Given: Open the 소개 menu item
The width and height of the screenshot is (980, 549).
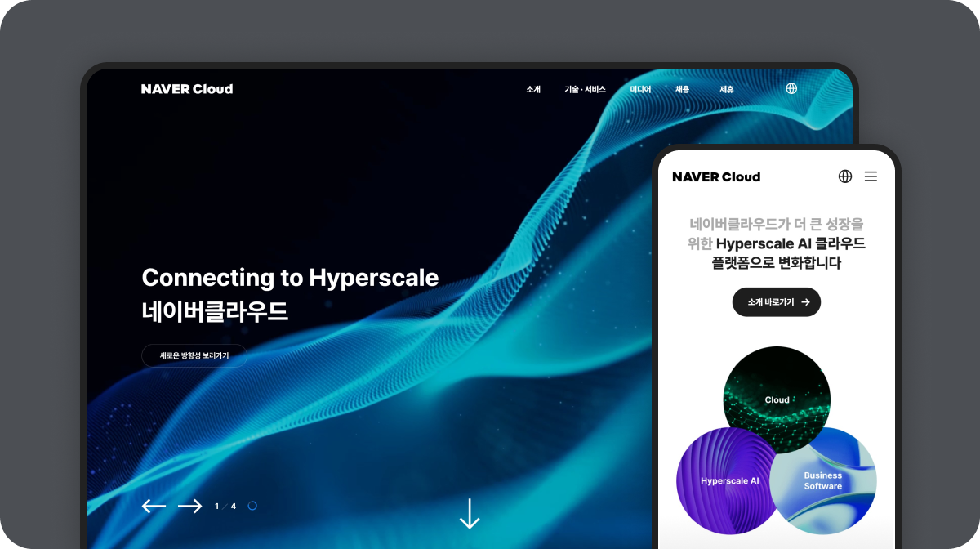Looking at the screenshot, I should tap(533, 89).
